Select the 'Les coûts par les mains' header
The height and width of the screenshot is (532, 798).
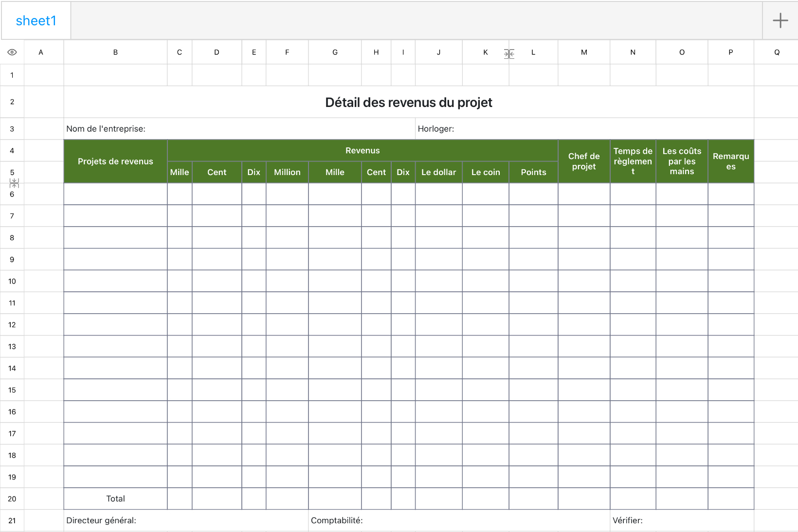coord(682,161)
